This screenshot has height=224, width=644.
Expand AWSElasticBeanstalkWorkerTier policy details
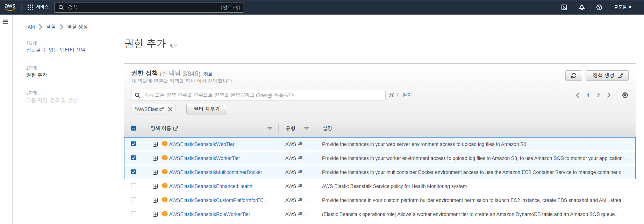155,158
